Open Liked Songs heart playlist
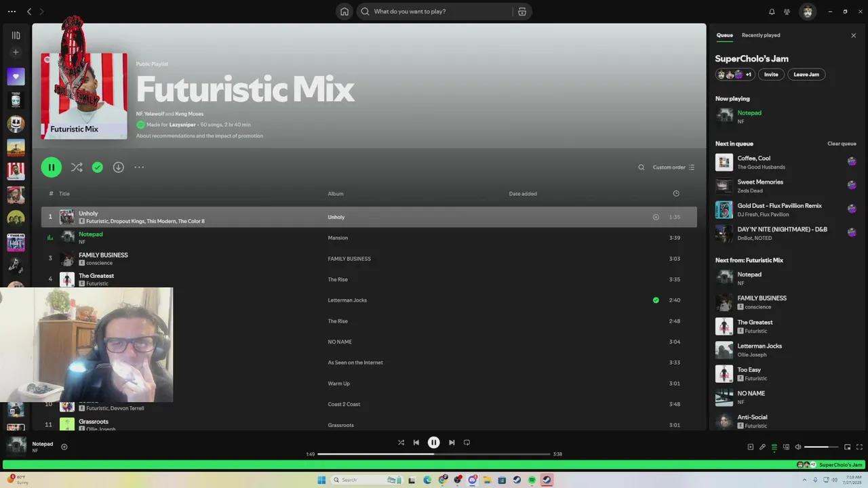 16,77
